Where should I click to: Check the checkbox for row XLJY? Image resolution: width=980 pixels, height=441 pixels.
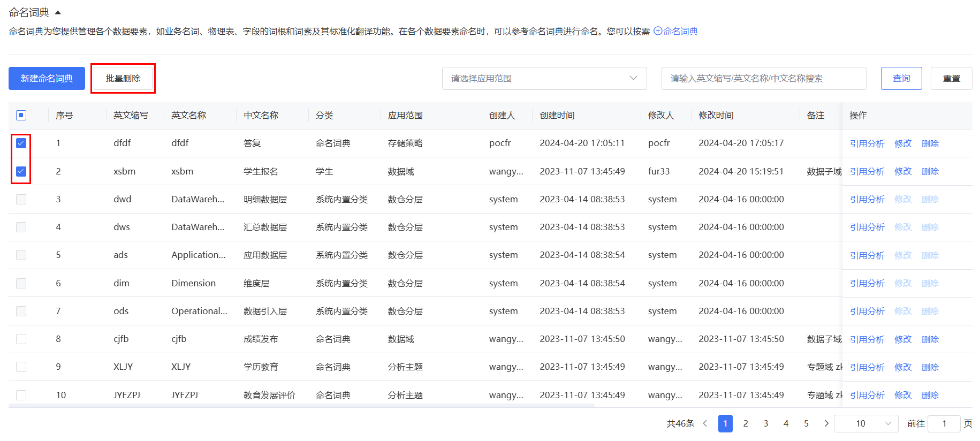21,367
